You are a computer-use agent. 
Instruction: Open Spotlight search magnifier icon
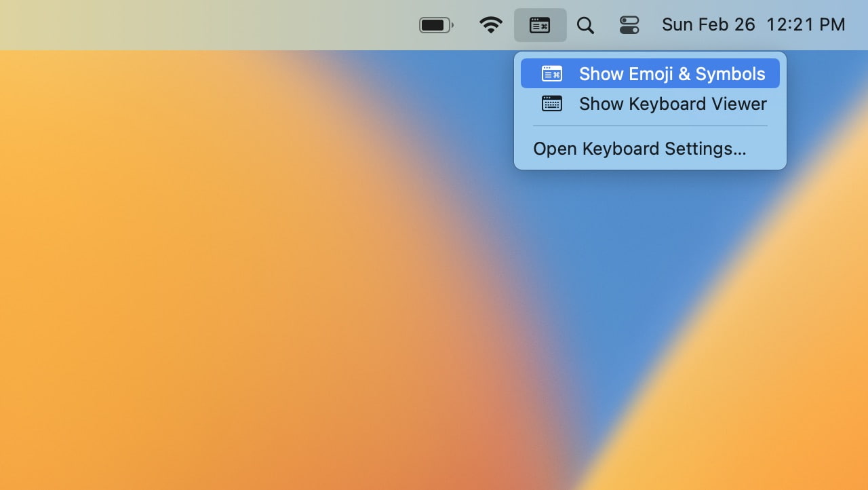[x=585, y=24]
